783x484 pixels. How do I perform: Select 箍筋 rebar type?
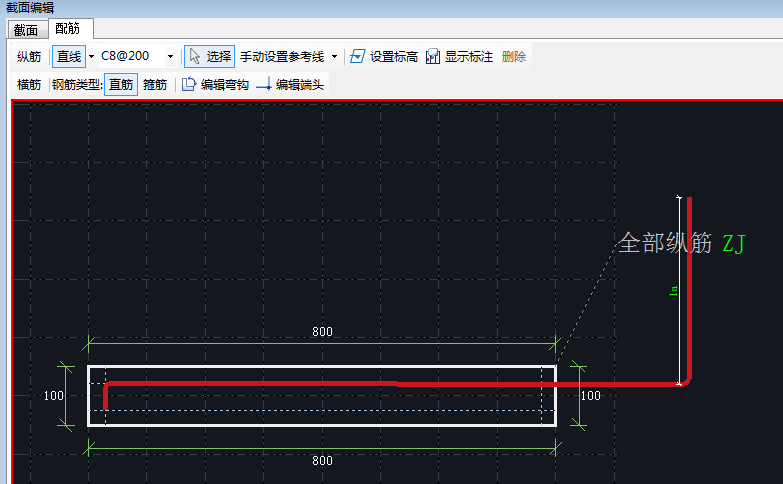click(155, 84)
